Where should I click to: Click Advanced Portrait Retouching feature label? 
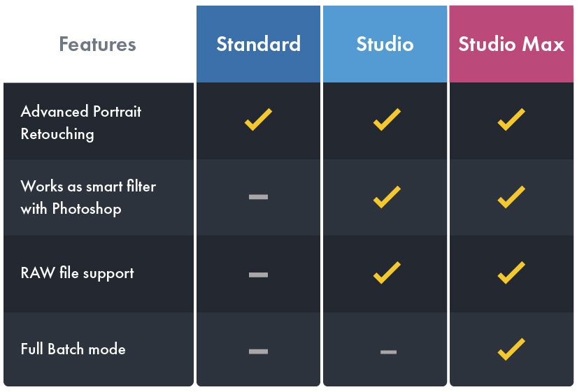pyautogui.click(x=81, y=123)
